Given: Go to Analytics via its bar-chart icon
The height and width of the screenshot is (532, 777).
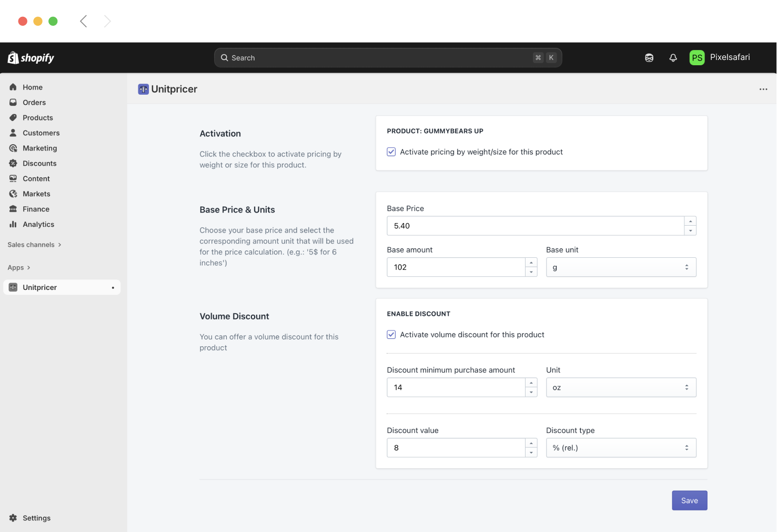Looking at the screenshot, I should point(13,224).
